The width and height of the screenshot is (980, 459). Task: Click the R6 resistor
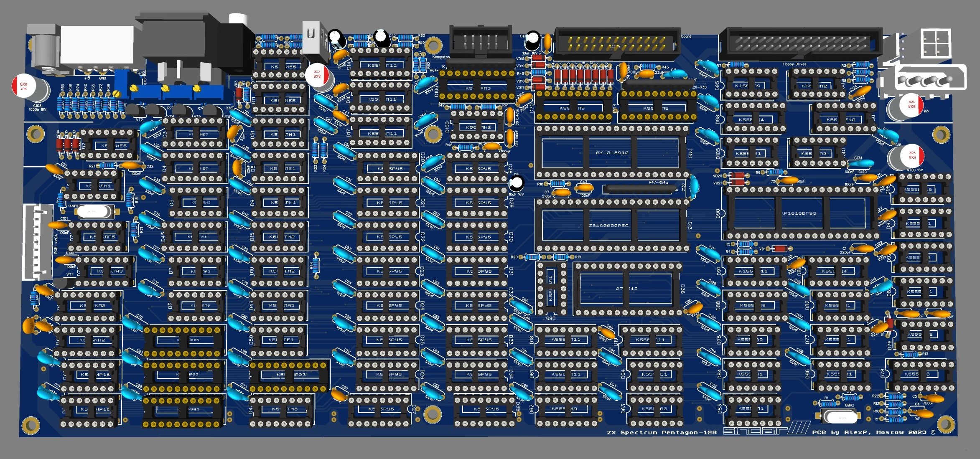[774, 172]
